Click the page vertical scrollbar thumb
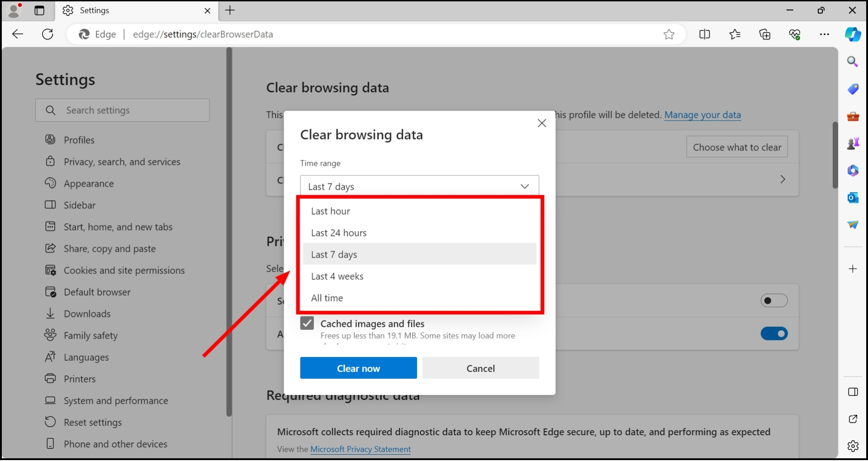 click(835, 155)
